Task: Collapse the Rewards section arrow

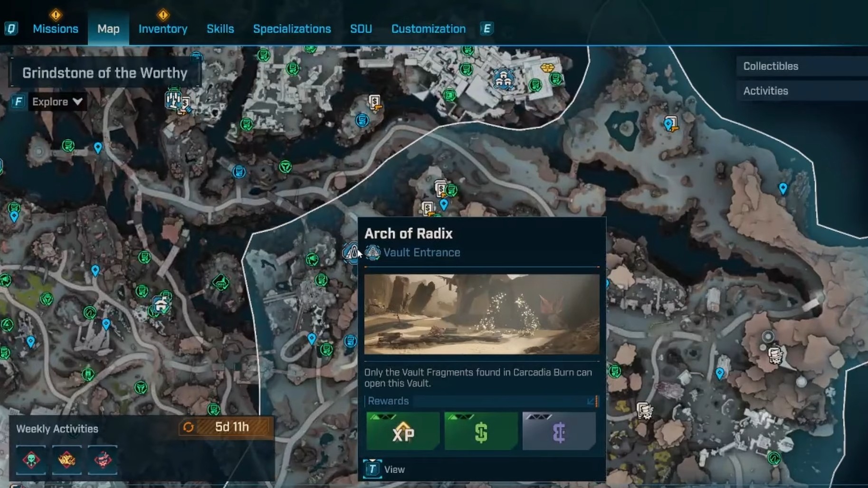Action: pos(591,402)
